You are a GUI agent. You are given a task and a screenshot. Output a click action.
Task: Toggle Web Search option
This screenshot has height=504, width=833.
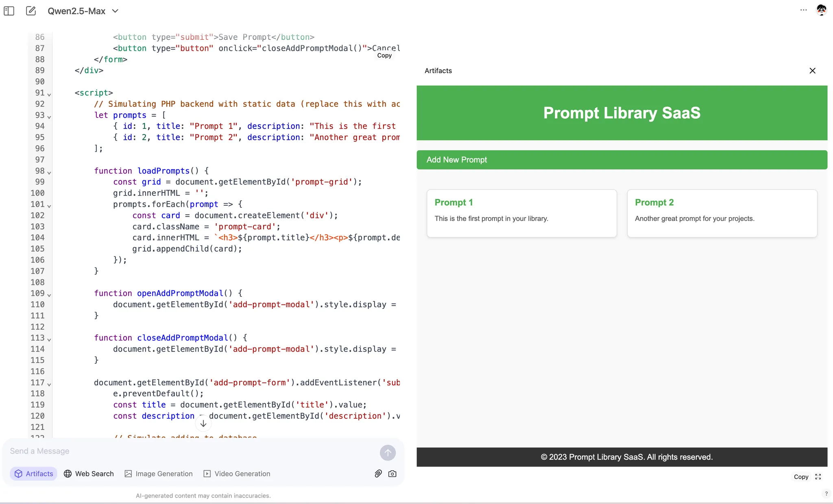(89, 474)
